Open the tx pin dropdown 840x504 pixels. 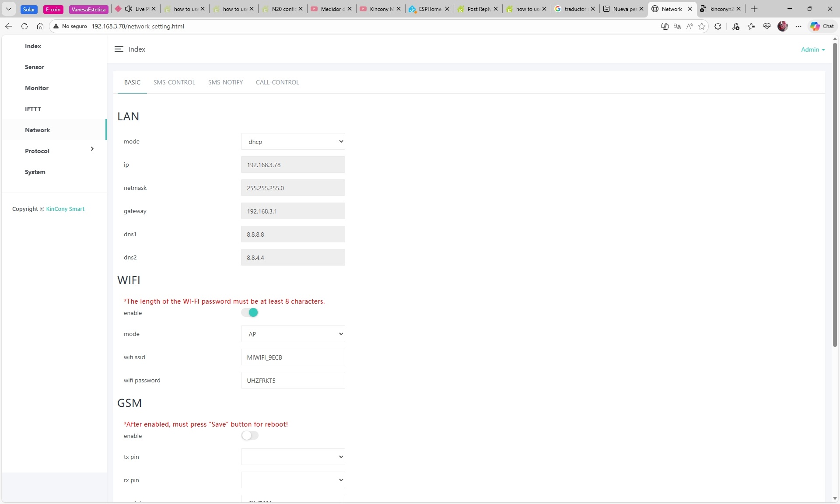293,457
